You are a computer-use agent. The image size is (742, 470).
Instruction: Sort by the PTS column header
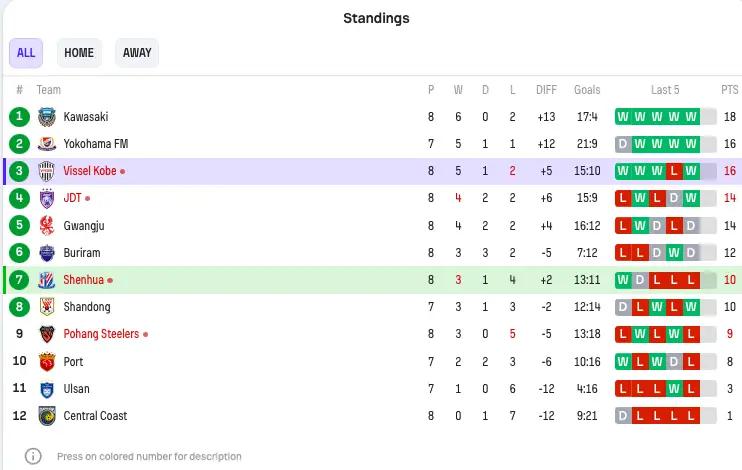[729, 90]
